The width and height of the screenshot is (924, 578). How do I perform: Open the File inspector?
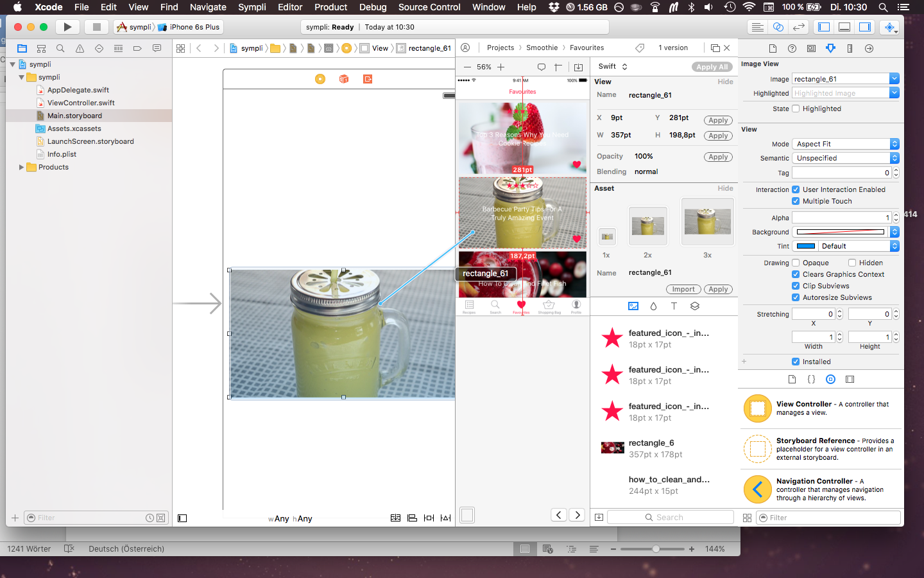773,48
